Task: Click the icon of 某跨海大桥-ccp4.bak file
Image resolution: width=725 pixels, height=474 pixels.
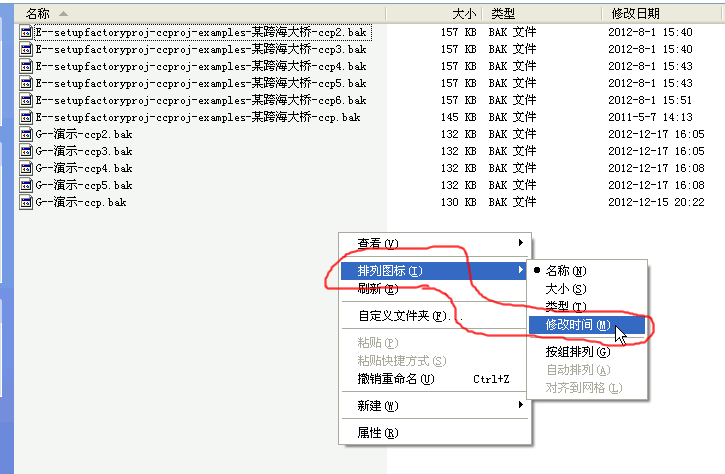Action: (26, 66)
